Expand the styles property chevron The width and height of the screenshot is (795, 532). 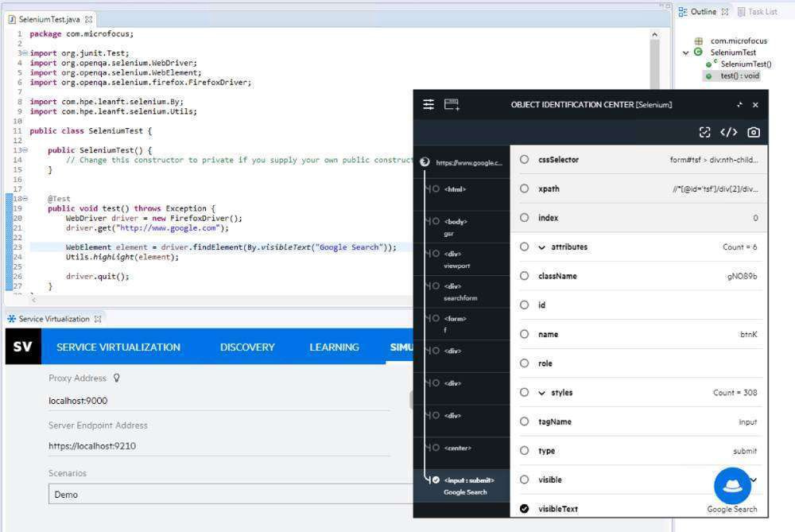[542, 393]
